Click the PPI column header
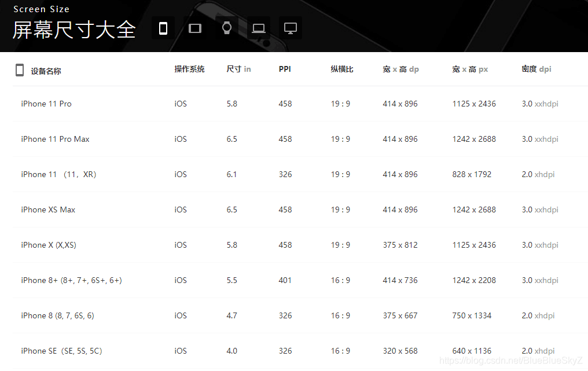 [x=285, y=69]
